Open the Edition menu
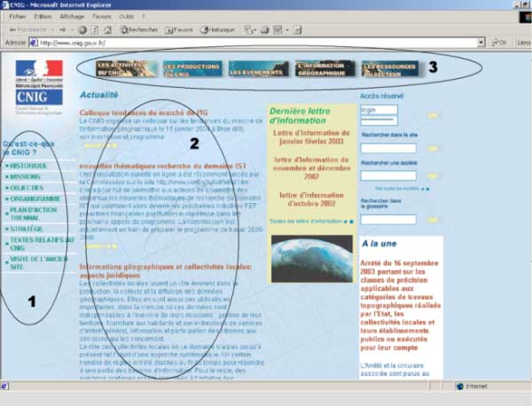532x406 pixels. 43,16
